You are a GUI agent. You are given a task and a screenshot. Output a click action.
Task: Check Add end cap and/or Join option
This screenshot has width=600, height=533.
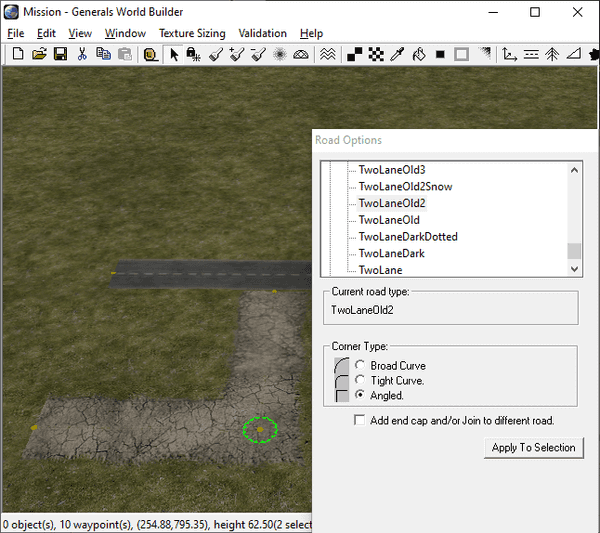[359, 420]
